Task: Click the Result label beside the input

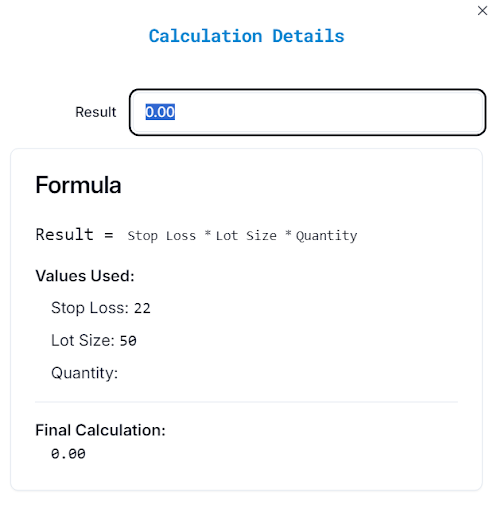Action: (96, 112)
